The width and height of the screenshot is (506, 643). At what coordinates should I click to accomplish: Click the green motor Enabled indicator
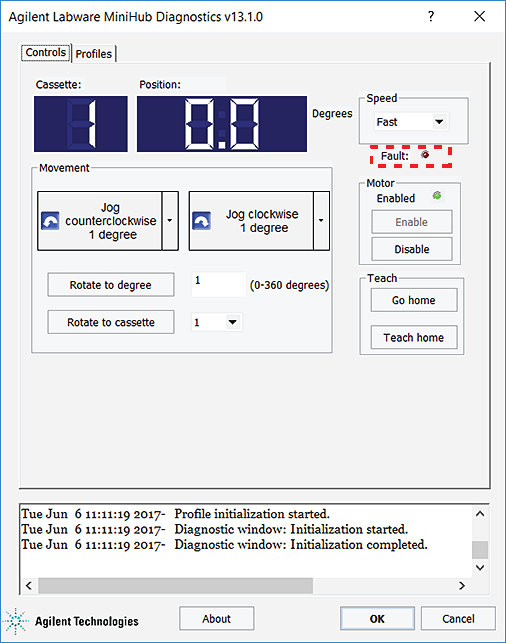(437, 196)
